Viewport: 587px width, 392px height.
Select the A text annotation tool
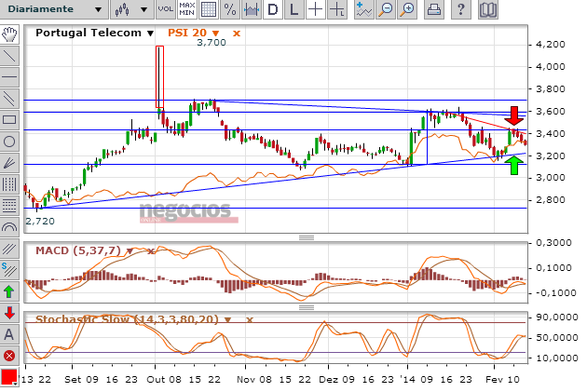pos(9,334)
